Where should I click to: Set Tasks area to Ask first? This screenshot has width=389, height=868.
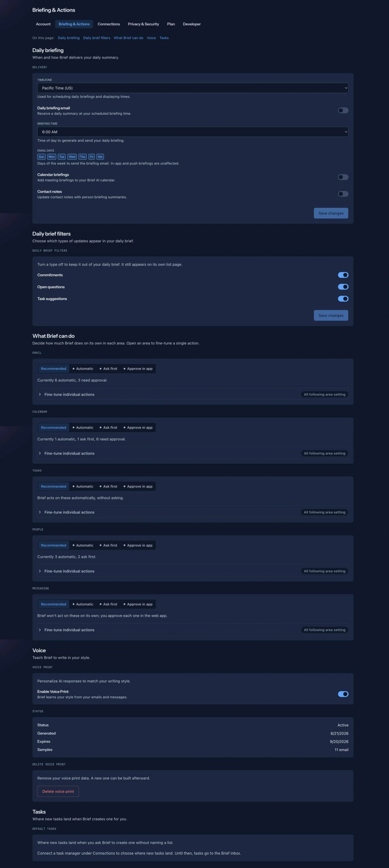[x=108, y=486]
